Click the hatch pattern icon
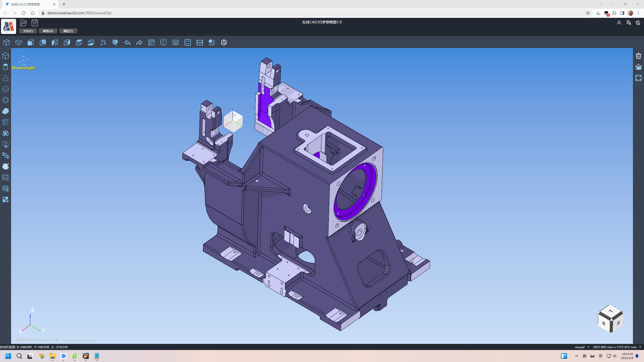644x362 pixels. click(151, 42)
